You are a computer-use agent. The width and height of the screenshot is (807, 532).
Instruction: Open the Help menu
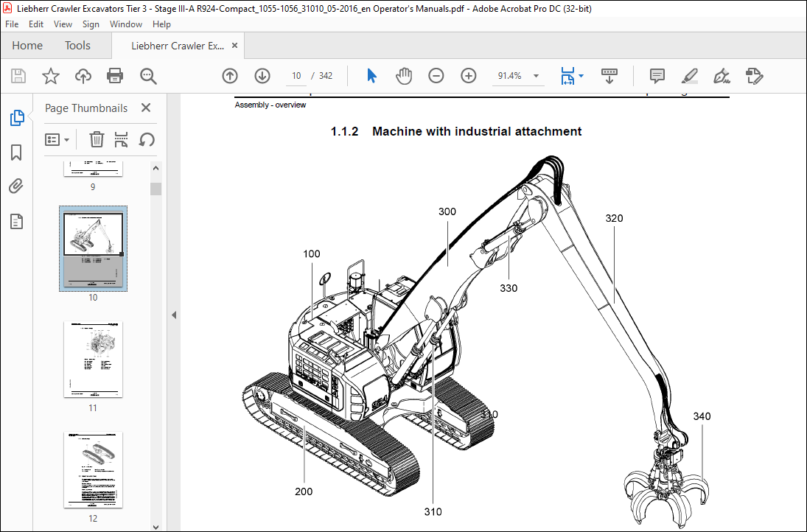161,24
